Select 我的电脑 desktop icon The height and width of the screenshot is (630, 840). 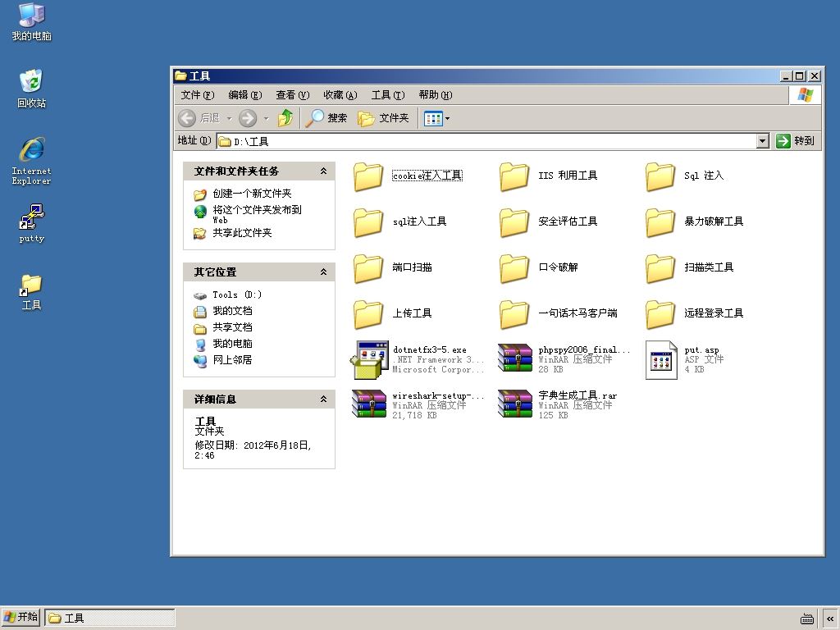tap(32, 22)
